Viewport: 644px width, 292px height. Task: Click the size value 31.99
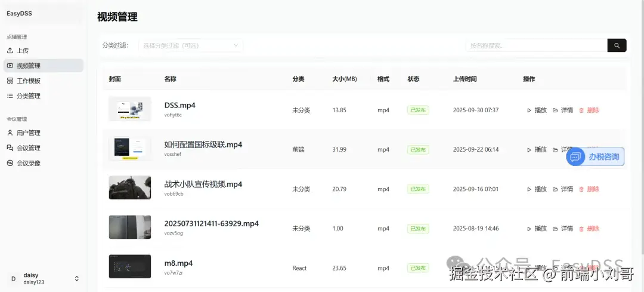pyautogui.click(x=339, y=150)
